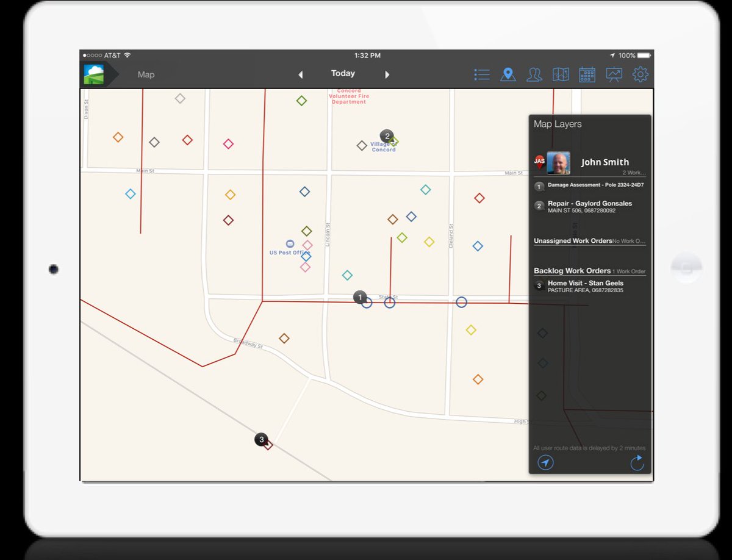
Task: Tap Concord Volunteer Fire Department label
Action: [349, 96]
